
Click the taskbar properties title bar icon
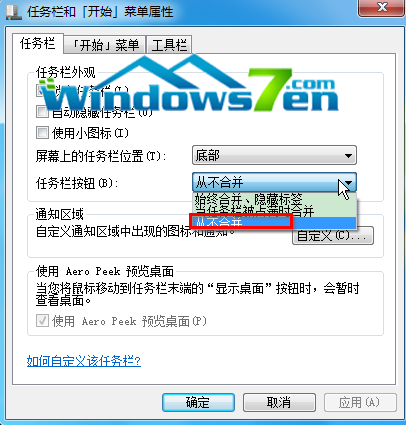(13, 12)
